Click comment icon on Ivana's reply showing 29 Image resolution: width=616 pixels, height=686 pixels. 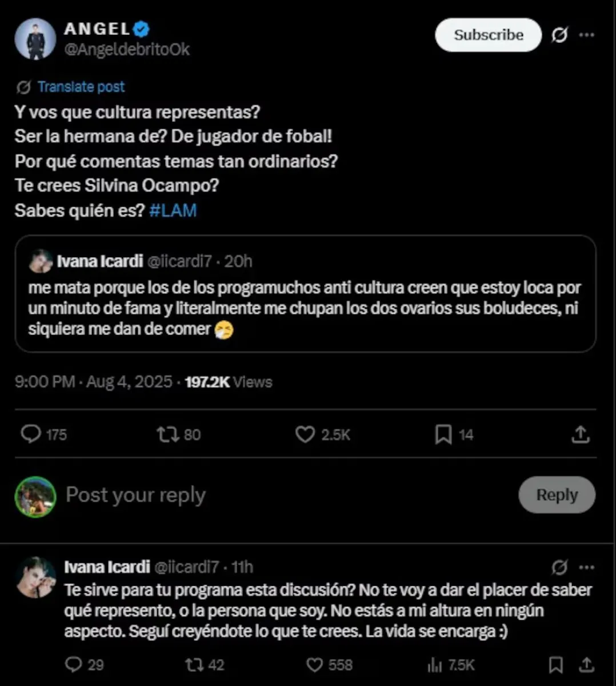74,664
